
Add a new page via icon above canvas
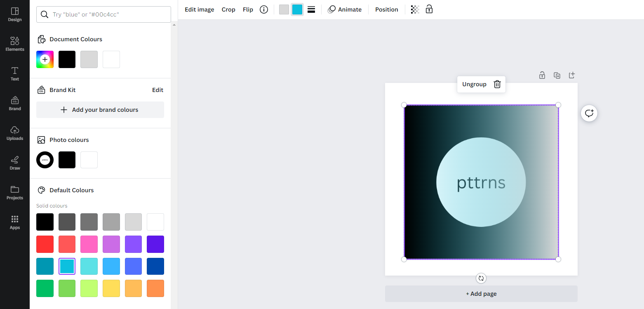click(572, 75)
